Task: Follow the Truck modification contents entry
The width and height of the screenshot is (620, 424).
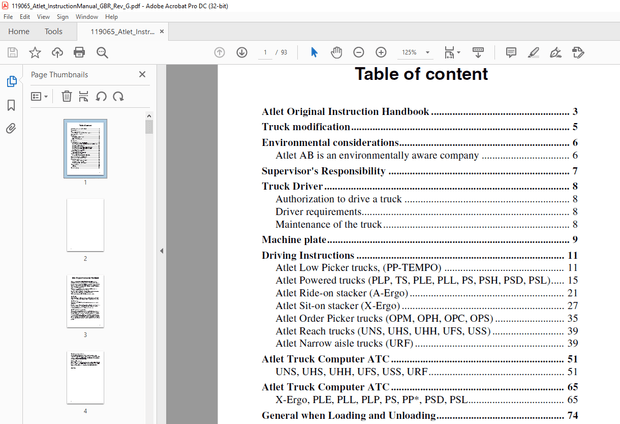Action: [420, 127]
